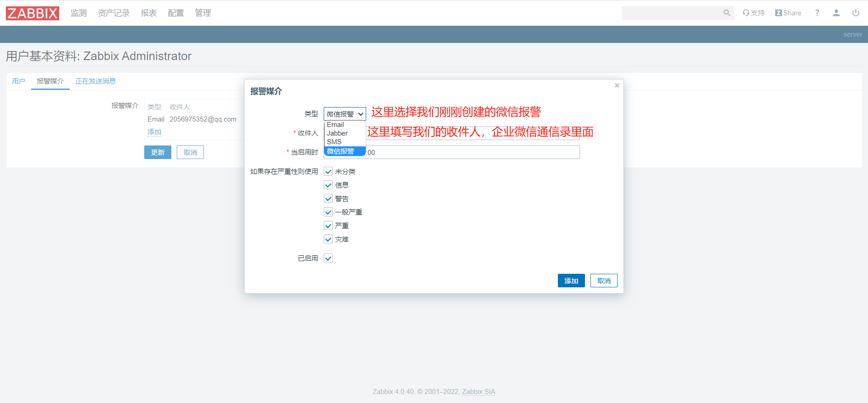868x403 pixels.
Task: Toggle the 严重 severity checkbox
Action: (328, 226)
